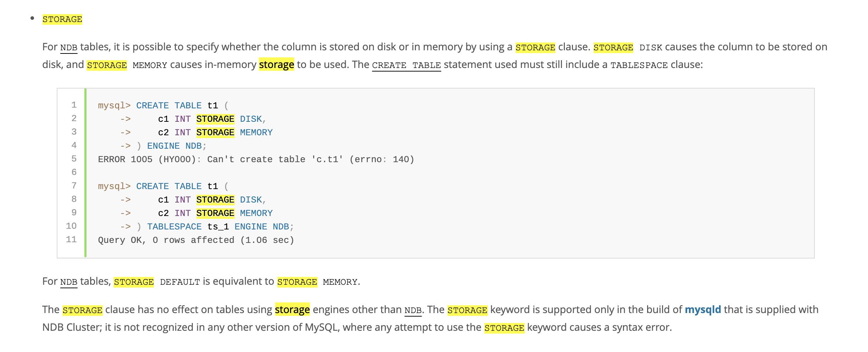Click the "Query OK" output line
Screen dimensions: 868x352
tap(196, 240)
